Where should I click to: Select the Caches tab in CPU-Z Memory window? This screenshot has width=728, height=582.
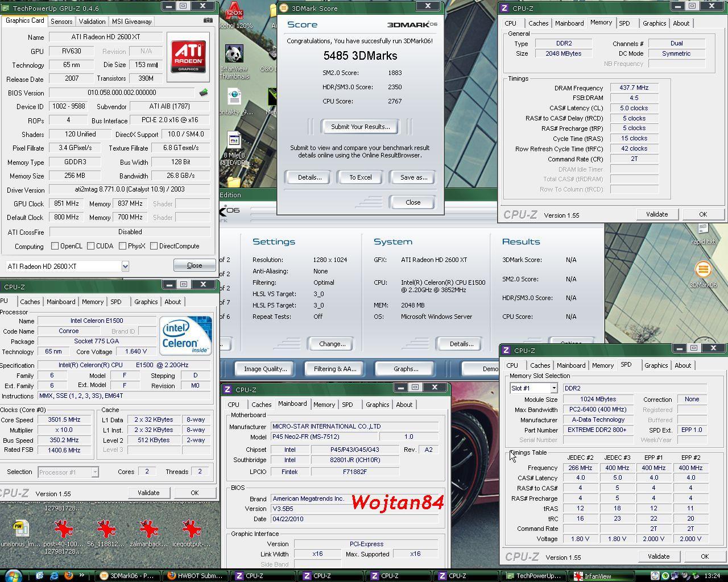[x=538, y=23]
